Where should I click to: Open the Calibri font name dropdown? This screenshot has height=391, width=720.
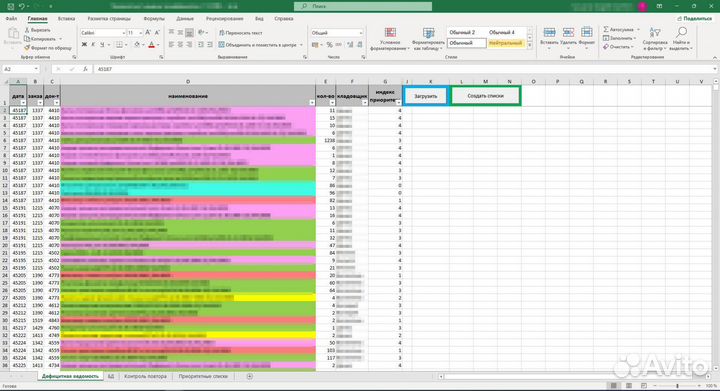(124, 33)
